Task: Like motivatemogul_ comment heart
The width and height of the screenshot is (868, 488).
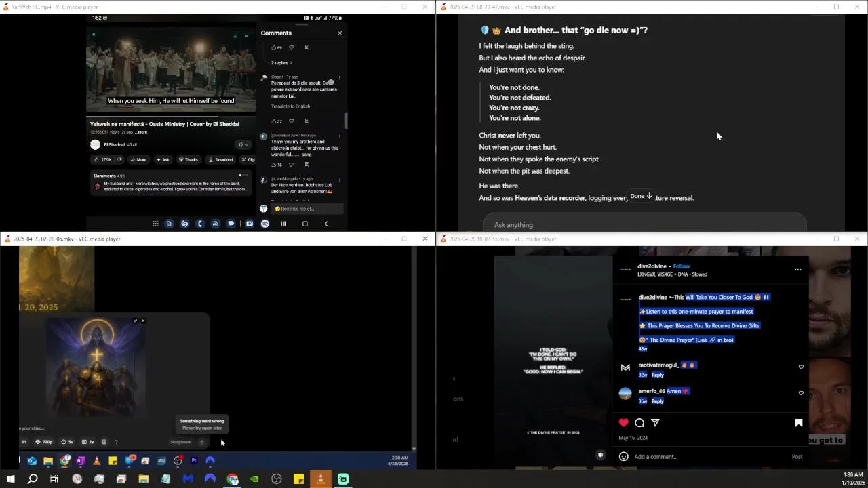Action: (x=801, y=367)
